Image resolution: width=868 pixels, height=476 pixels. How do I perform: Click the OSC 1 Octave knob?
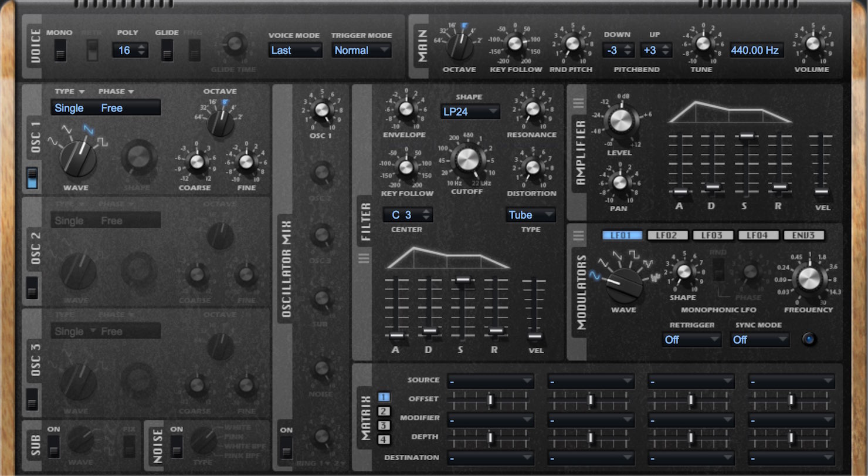click(x=221, y=122)
